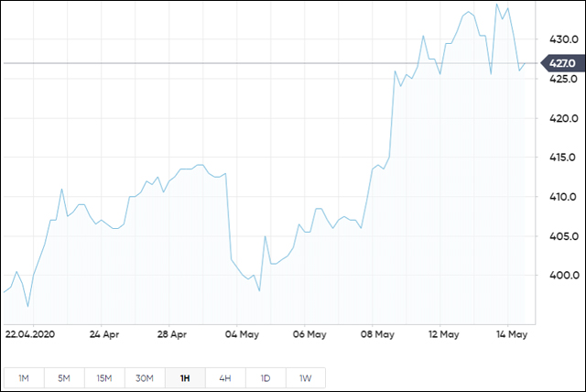This screenshot has height=392, width=586.
Task: Show the 1W weekly chart
Action: (x=306, y=377)
